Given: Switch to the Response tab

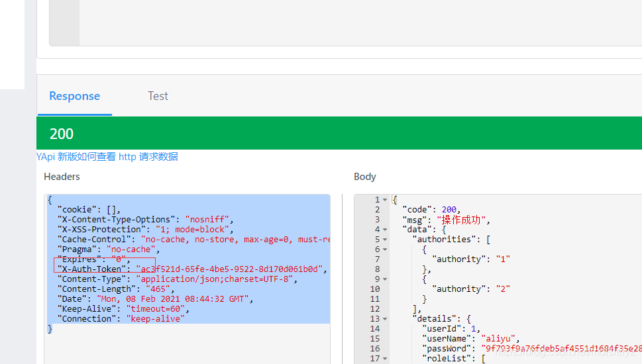Looking at the screenshot, I should [74, 96].
